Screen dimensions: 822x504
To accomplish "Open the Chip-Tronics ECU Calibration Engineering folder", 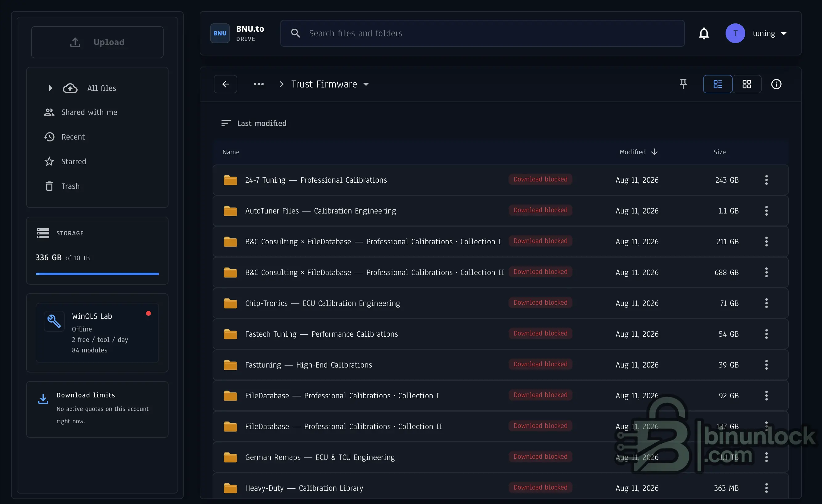I will pos(322,303).
